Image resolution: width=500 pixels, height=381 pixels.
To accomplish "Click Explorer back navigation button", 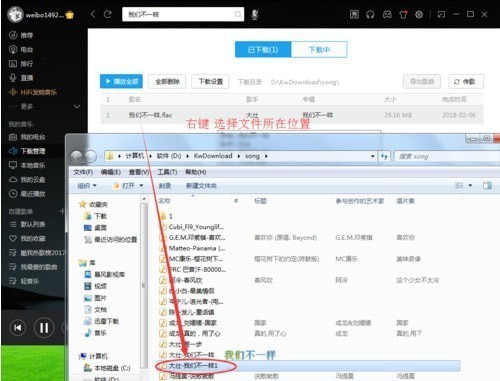I will pyautogui.click(x=76, y=156).
